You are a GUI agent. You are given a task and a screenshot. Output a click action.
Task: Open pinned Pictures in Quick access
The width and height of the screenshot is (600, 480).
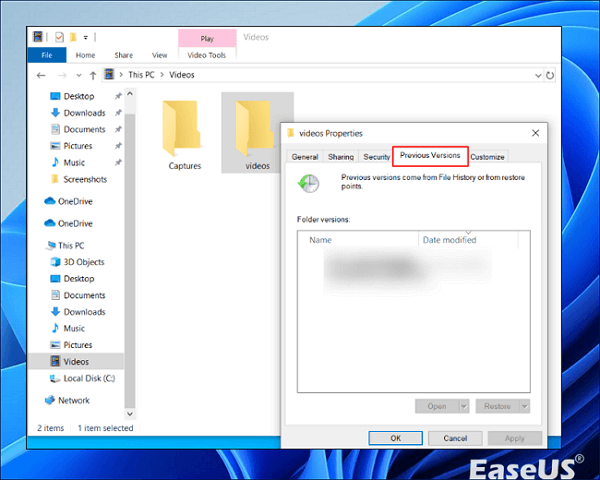[78, 146]
